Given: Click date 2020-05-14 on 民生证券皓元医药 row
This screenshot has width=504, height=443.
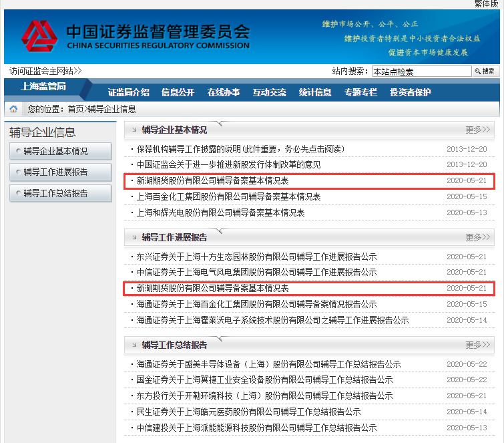Looking at the screenshot, I should (467, 412).
